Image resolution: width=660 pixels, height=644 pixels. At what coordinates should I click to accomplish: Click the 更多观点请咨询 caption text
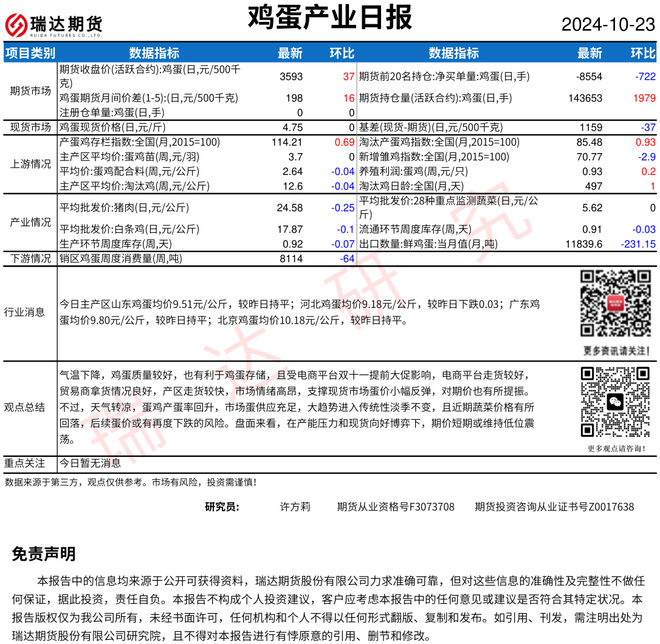(616, 449)
